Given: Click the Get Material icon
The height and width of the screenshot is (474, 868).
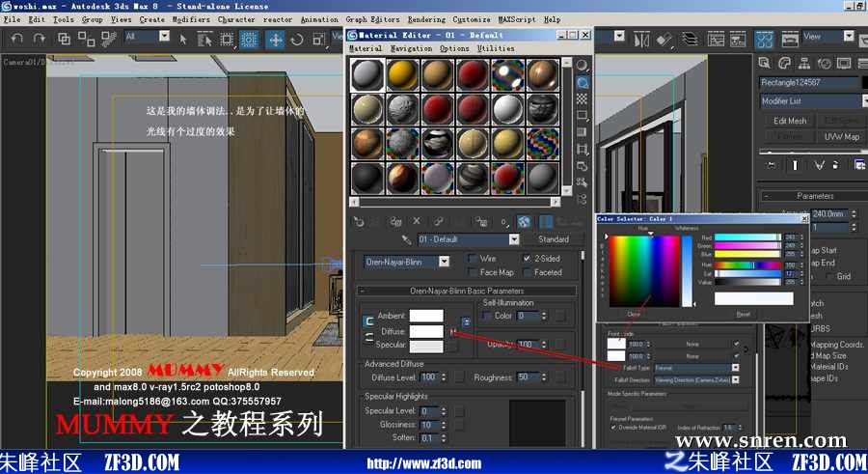Looking at the screenshot, I should [x=359, y=222].
